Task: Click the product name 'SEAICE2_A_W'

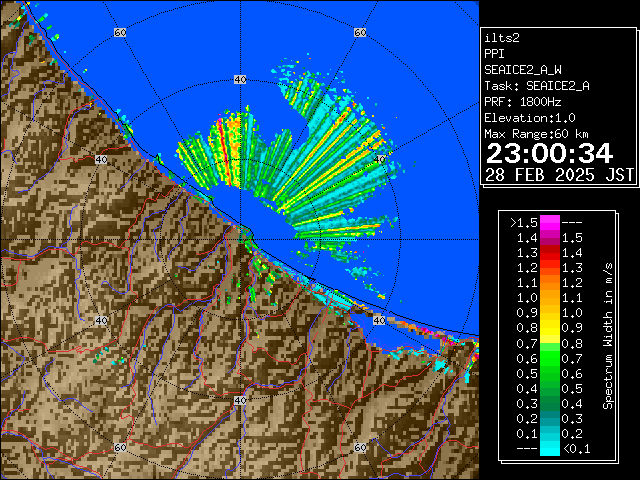Action: (x=522, y=70)
